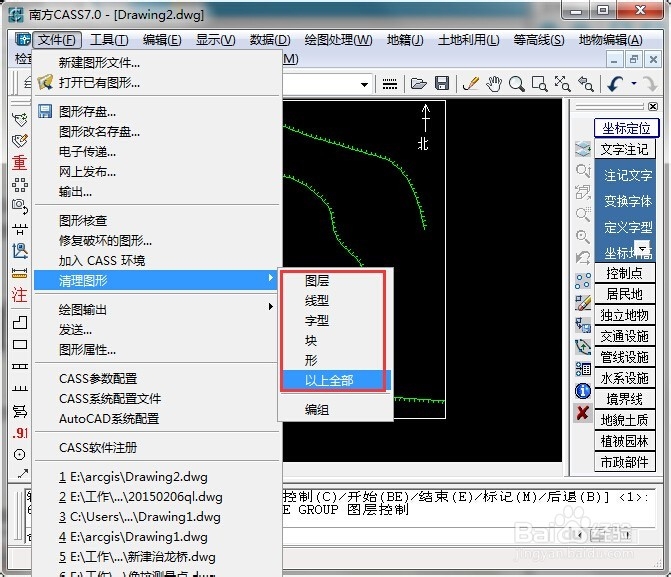The image size is (671, 577).
Task: Open the 等高线(S) menu
Action: point(539,40)
